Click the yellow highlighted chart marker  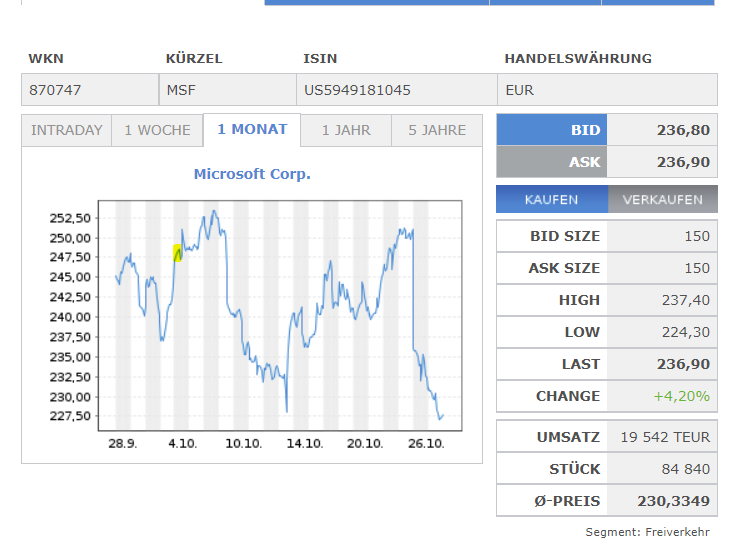[177, 253]
